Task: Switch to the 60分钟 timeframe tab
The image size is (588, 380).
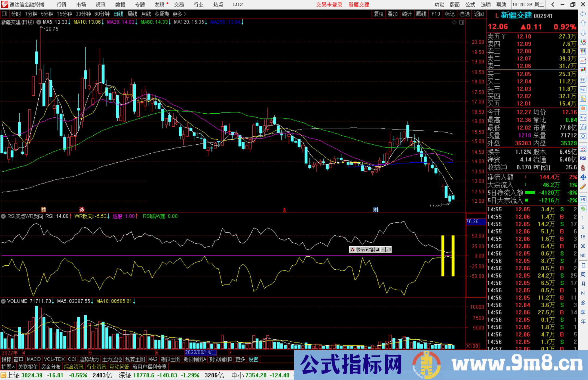Action: [102, 14]
